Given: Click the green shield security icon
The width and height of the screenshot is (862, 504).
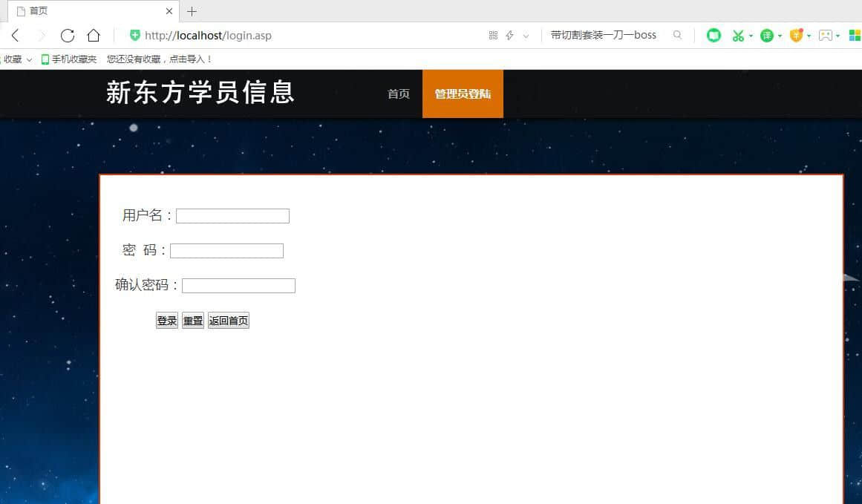Looking at the screenshot, I should pos(134,36).
